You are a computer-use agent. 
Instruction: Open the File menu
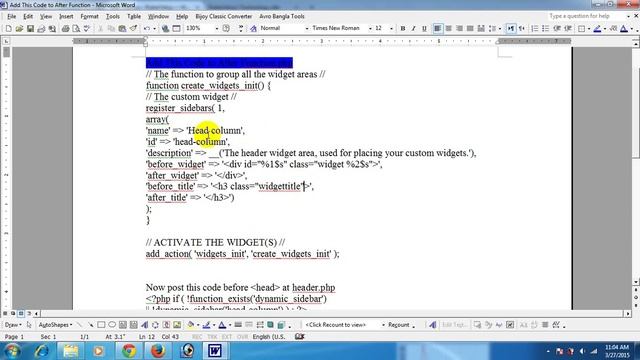[12, 16]
